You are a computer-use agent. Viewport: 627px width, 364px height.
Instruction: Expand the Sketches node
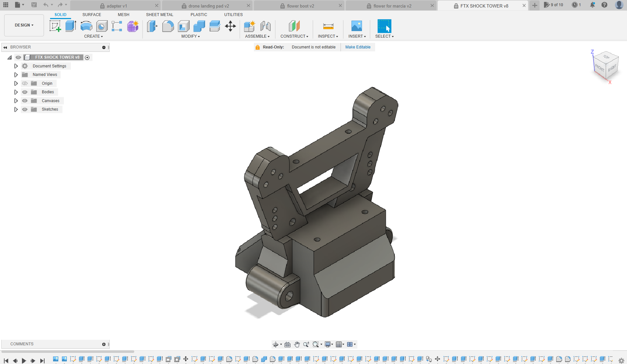pos(16,109)
